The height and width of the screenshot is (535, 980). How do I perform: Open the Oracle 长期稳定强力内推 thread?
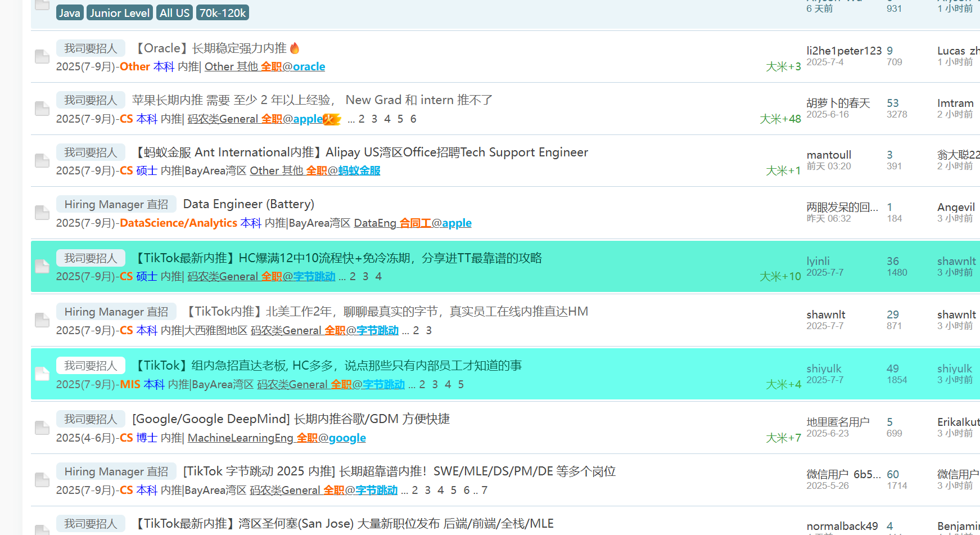(x=209, y=48)
